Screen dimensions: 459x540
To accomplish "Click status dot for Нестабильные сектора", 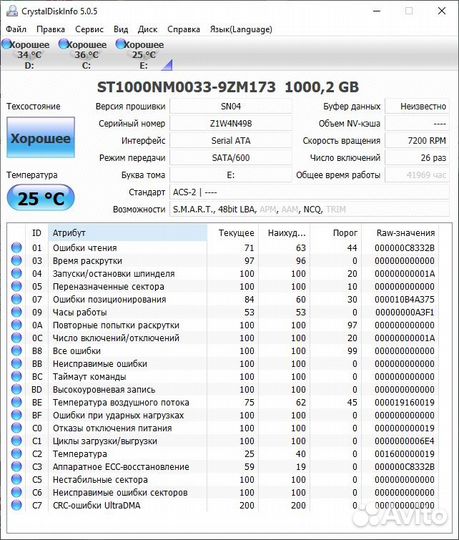I will (x=16, y=479).
